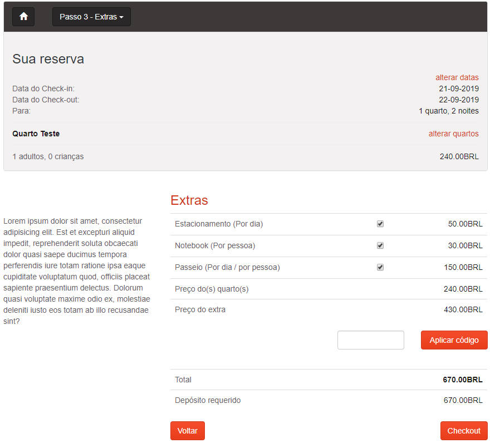Viewport: 490px width, 448px height.
Task: Select the Quarto Teste room name
Action: click(36, 134)
